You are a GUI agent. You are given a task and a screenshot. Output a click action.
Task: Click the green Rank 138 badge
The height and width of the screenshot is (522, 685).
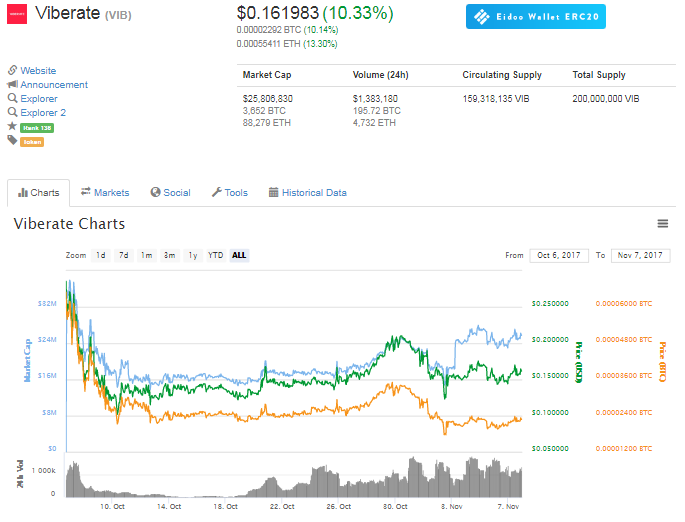tap(37, 128)
